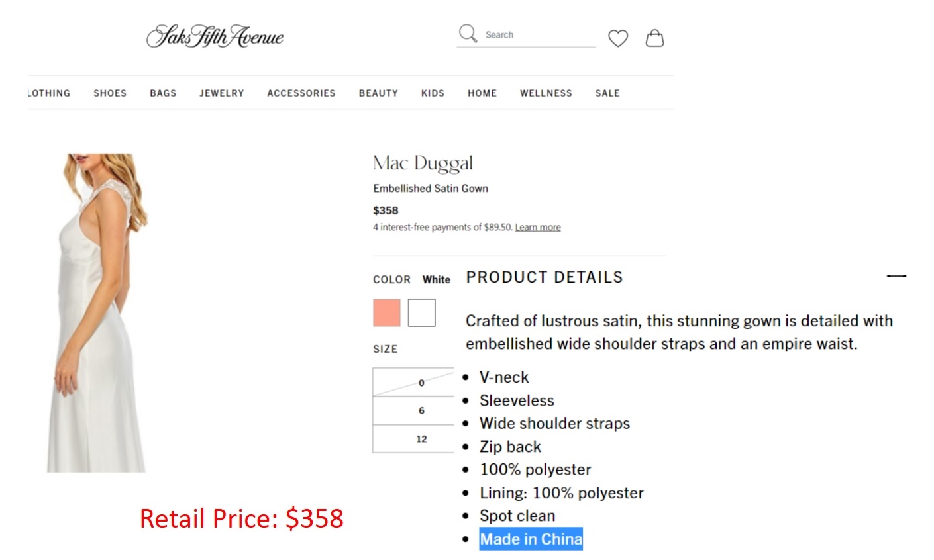934x560 pixels.
Task: Go to Saks Fifth Avenue logo home
Action: point(215,36)
